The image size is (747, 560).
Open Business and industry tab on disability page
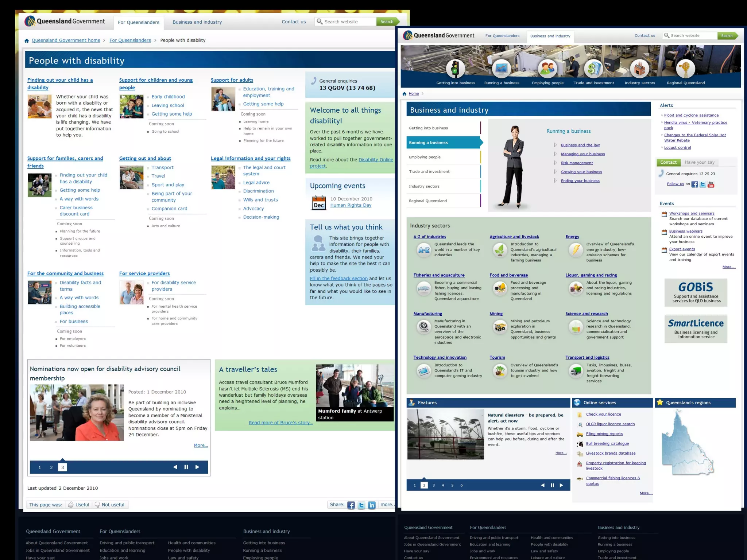[197, 22]
